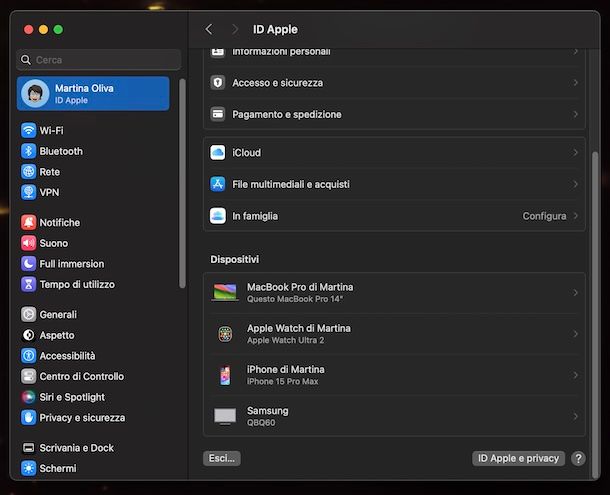Open Generali gear icon
This screenshot has width=610, height=495.
[28, 314]
